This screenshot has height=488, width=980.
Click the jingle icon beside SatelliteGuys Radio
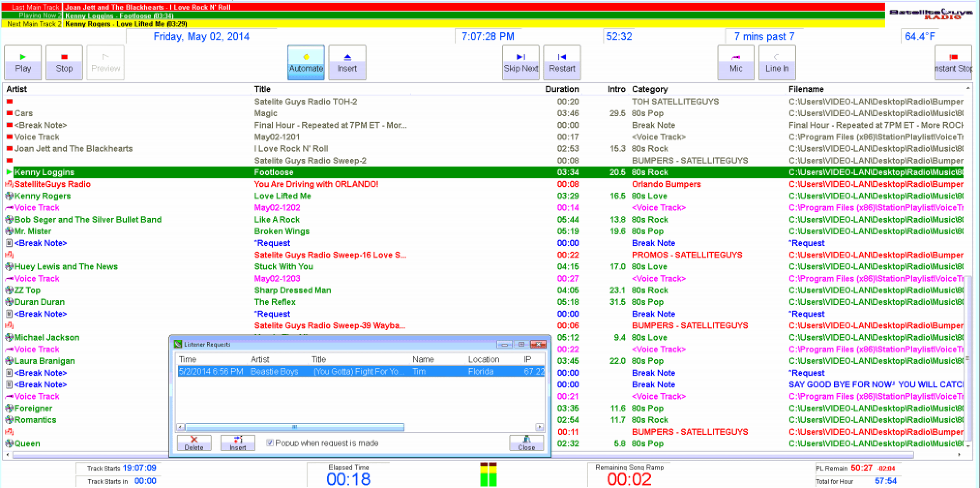9,184
